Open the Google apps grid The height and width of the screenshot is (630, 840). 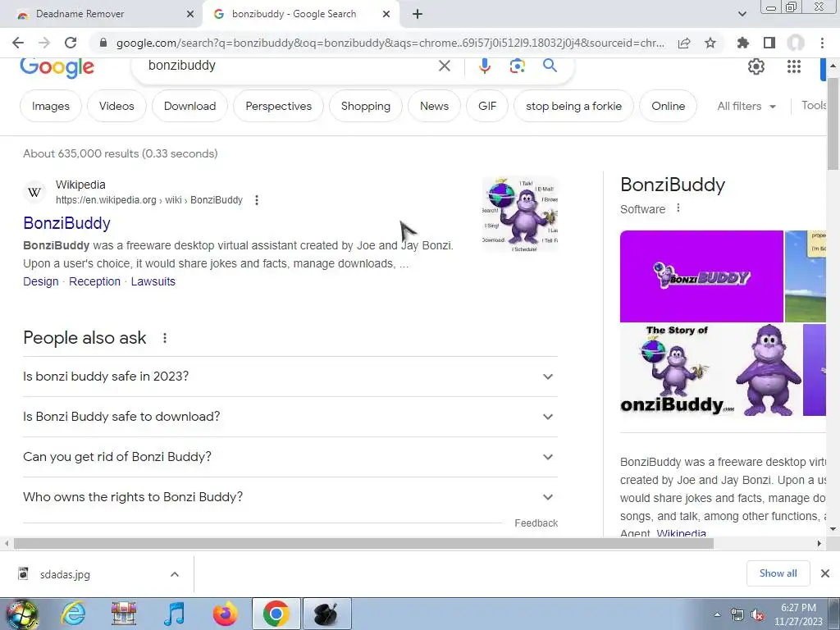coord(794,66)
